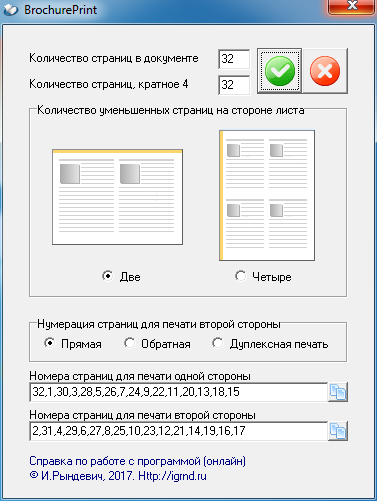Click the one-side page numbers field
This screenshot has height=501, width=377.
178,392
